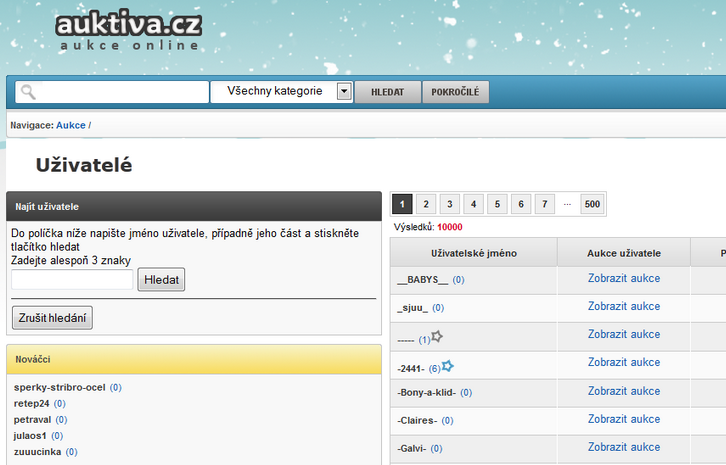
Task: Open user -Bony-a-klid- profile
Action: 426,392
